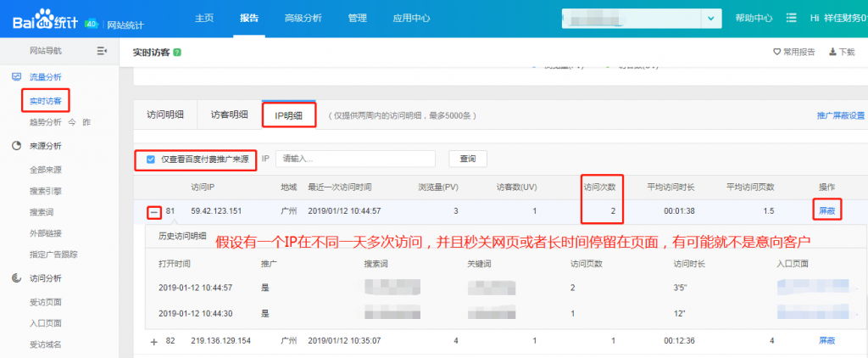Click the 下载 download icon

point(832,52)
